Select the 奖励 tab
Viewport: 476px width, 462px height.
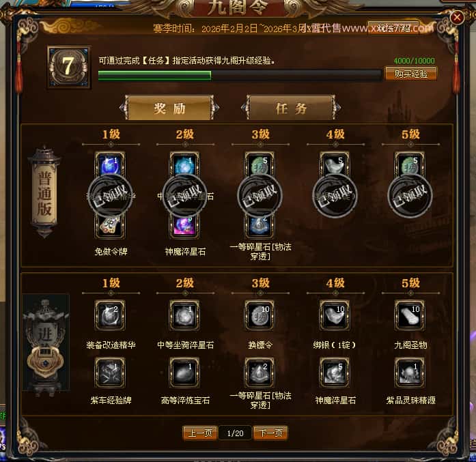click(169, 108)
